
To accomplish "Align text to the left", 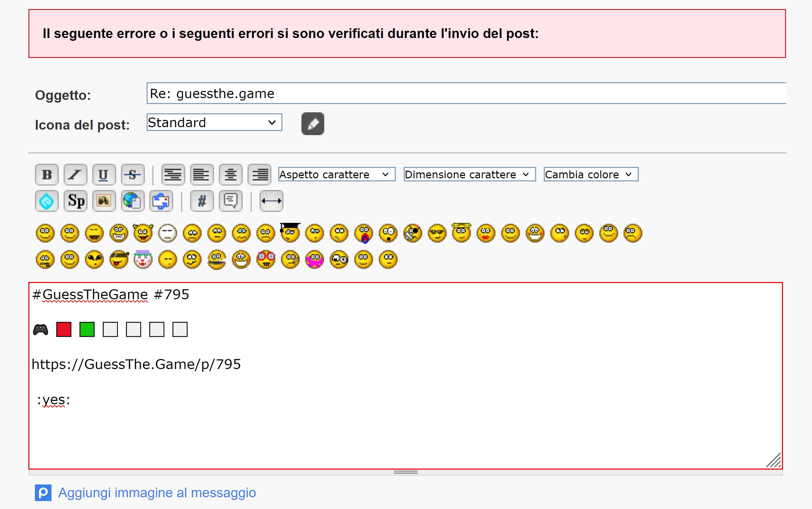I will pyautogui.click(x=202, y=175).
